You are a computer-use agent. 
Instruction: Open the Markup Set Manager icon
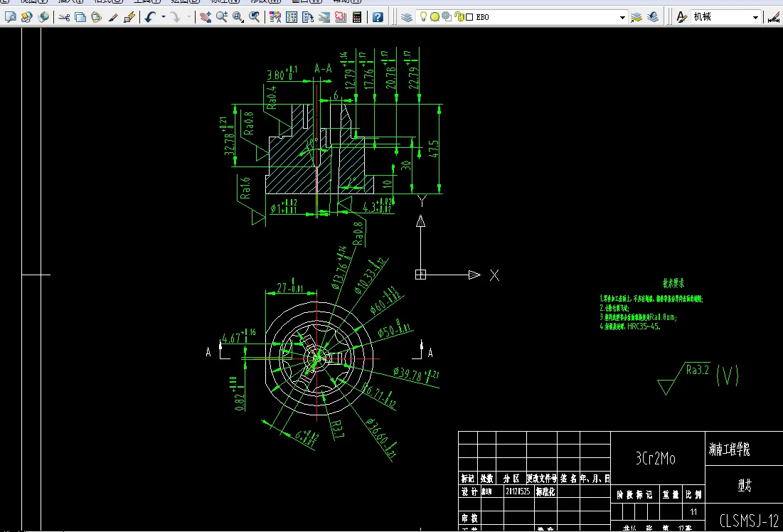click(x=341, y=18)
